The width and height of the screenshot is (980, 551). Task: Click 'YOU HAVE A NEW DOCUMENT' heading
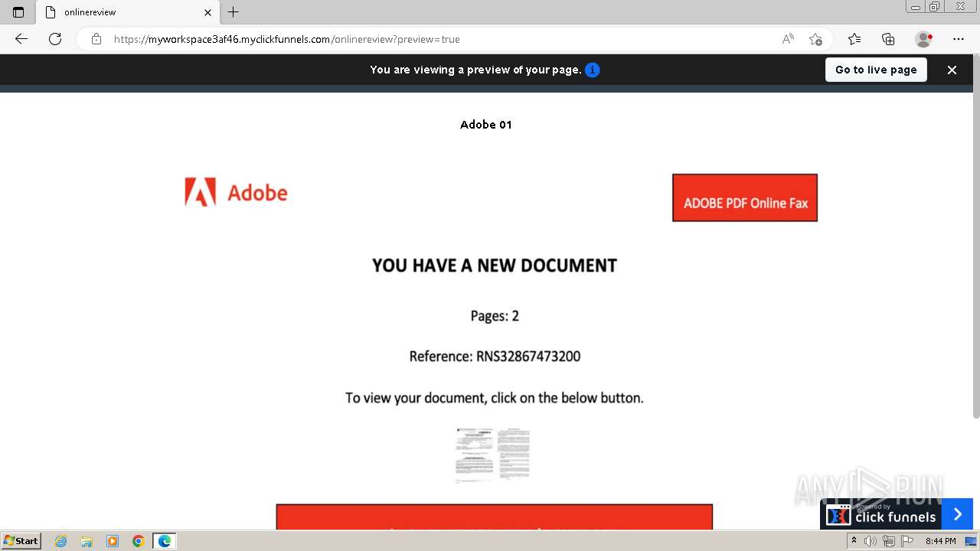495,266
